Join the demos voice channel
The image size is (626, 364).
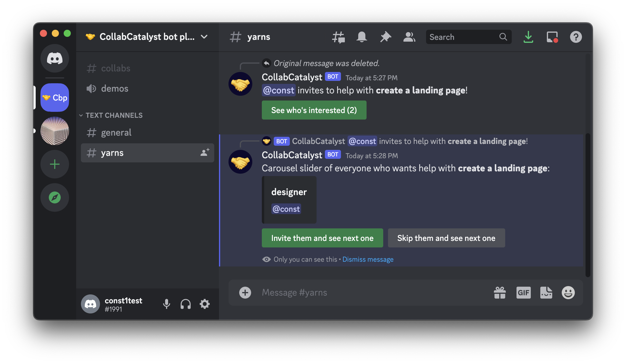pyautogui.click(x=148, y=89)
